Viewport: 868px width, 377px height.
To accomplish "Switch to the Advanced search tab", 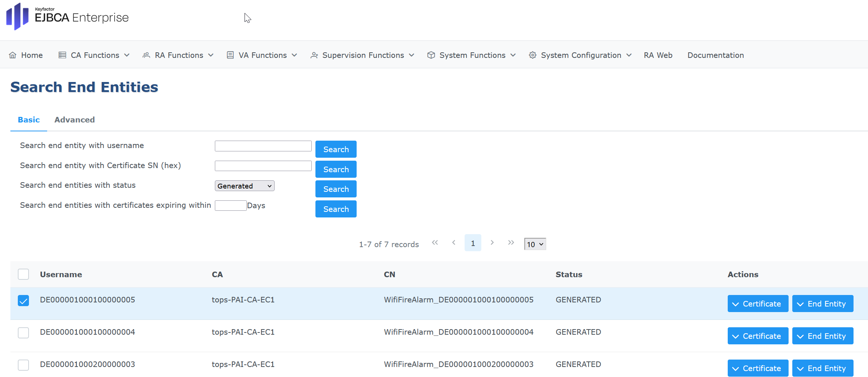I will pyautogui.click(x=75, y=120).
